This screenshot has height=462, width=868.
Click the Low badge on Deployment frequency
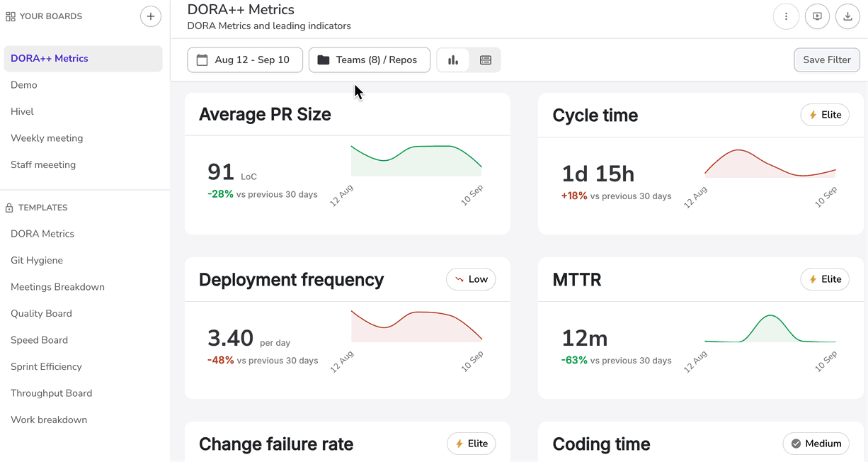pyautogui.click(x=471, y=279)
